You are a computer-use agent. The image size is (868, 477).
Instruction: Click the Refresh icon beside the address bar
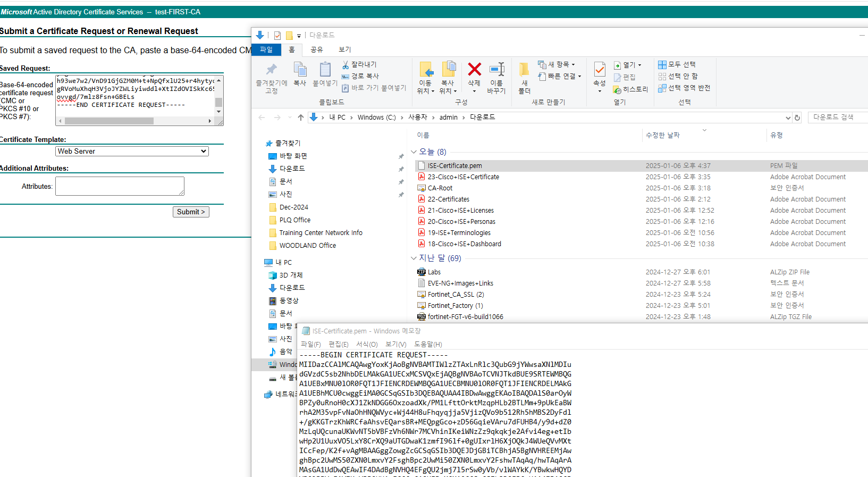click(797, 118)
